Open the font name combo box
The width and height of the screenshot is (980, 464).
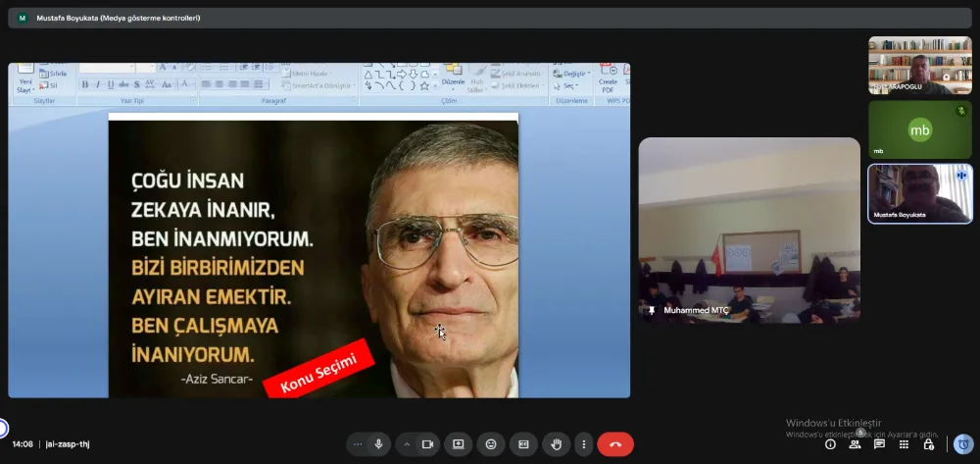(x=107, y=68)
